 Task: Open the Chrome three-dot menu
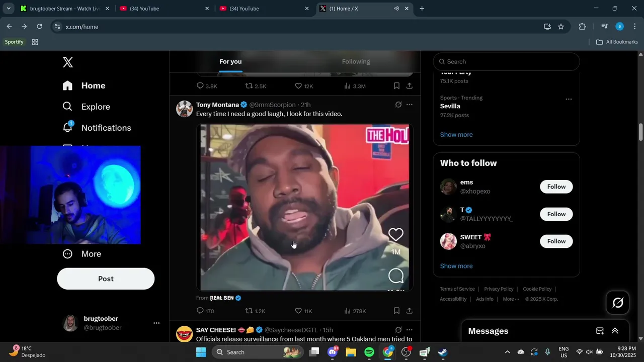(x=634, y=27)
